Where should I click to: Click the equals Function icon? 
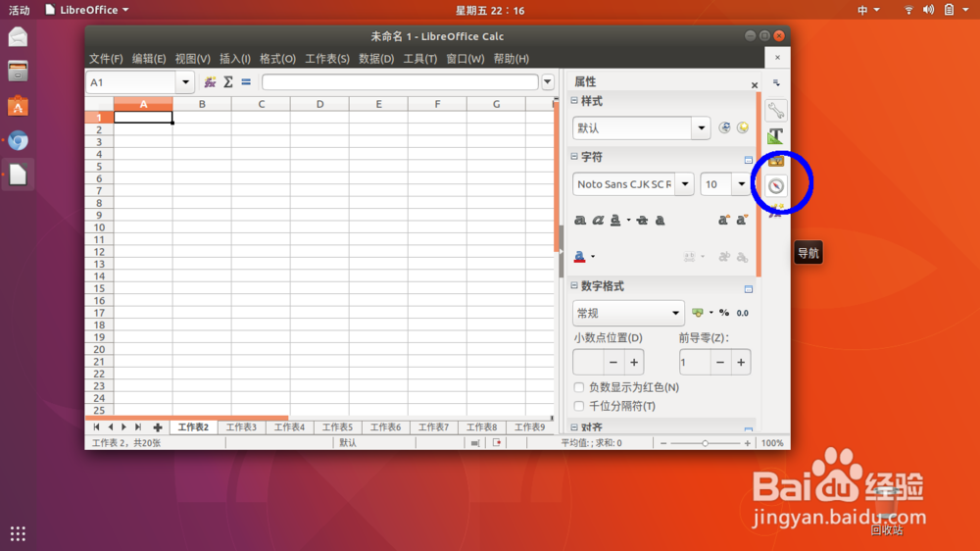(246, 82)
